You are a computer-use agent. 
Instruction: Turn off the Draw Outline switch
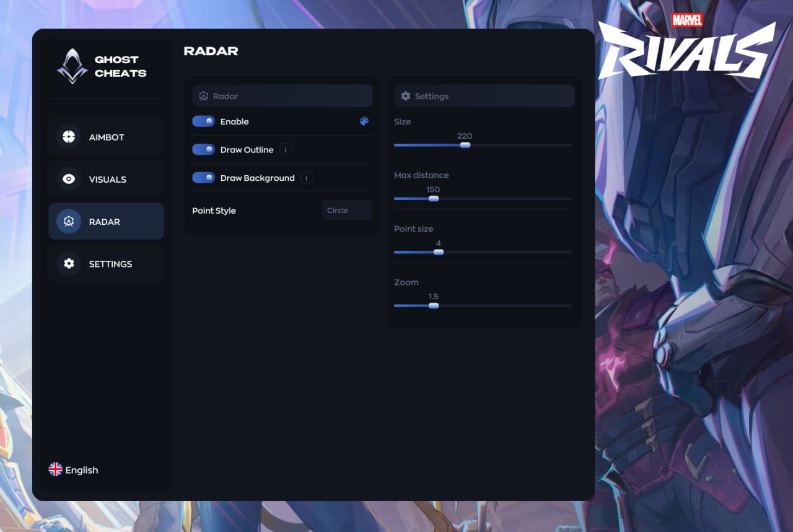pos(203,149)
